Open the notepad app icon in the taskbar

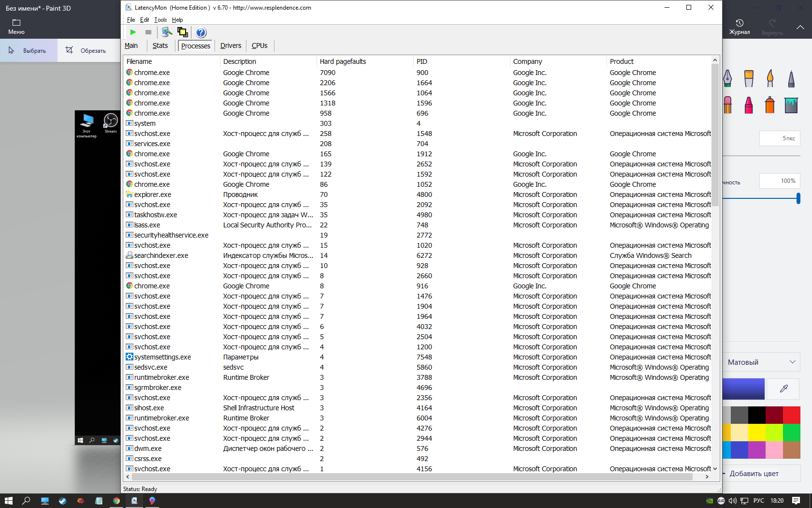click(x=99, y=501)
